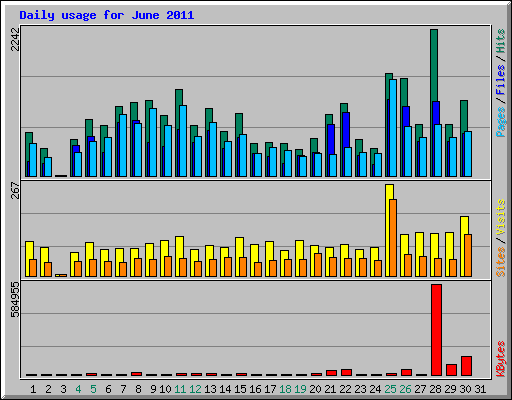Click green weekend day label 19
This screenshot has width=512, height=400.
click(300, 389)
